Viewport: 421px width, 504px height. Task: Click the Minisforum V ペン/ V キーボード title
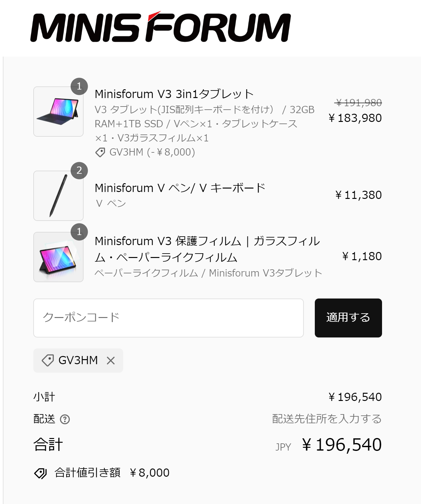pos(180,188)
